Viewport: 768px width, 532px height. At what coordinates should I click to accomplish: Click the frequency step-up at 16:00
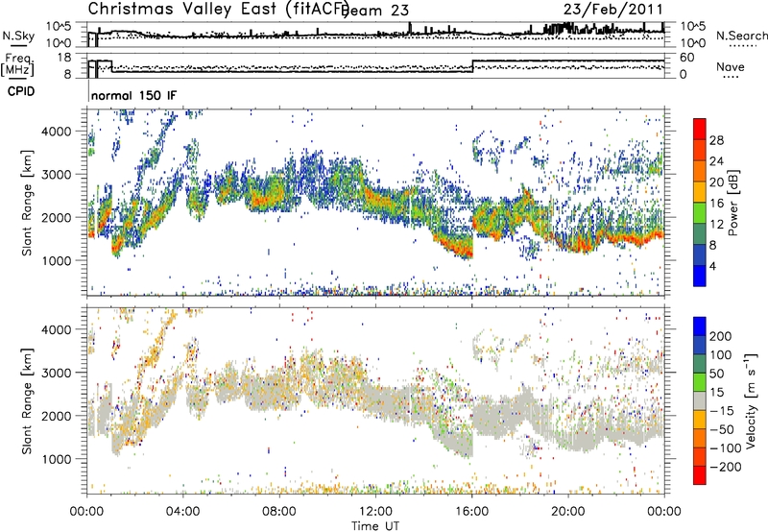point(472,66)
